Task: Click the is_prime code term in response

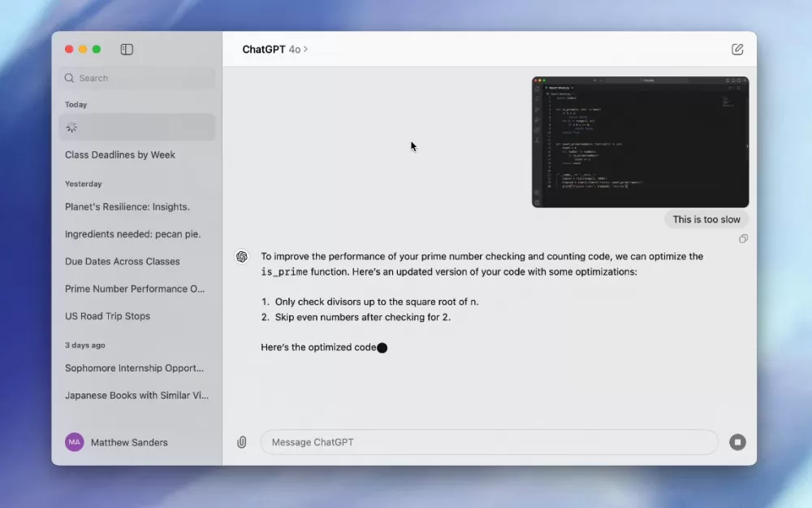Action: 284,272
